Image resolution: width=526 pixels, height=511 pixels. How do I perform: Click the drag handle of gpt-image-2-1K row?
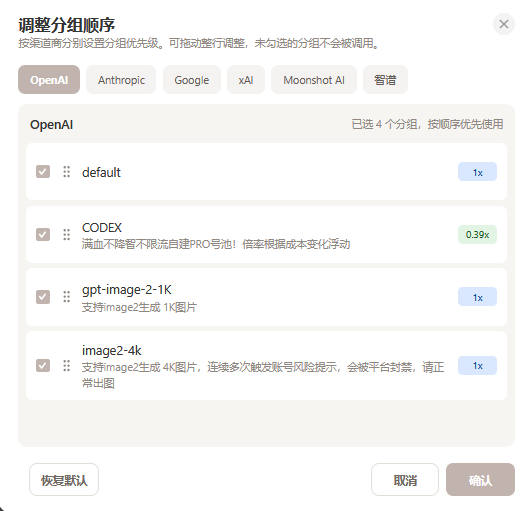click(67, 297)
